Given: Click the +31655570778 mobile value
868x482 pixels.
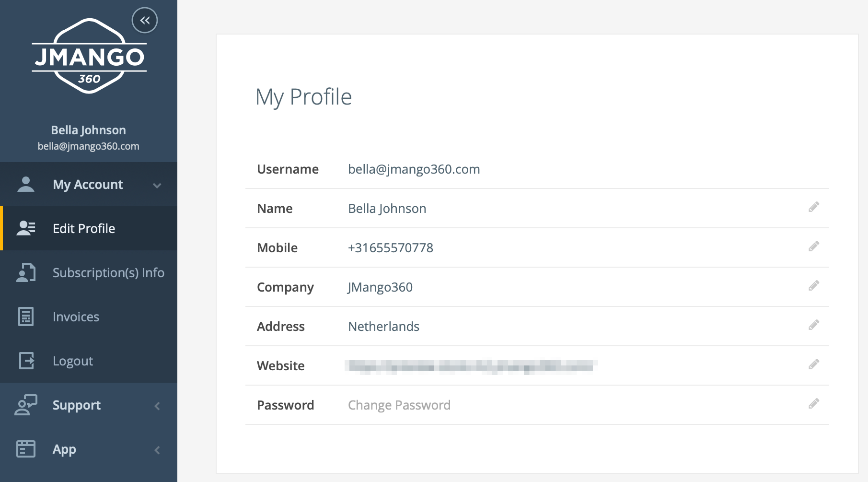Looking at the screenshot, I should [x=391, y=248].
